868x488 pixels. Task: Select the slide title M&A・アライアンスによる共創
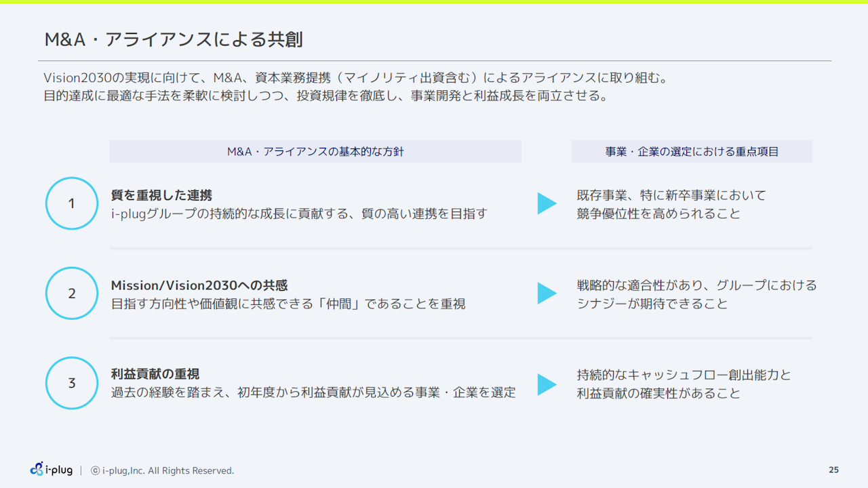point(174,39)
